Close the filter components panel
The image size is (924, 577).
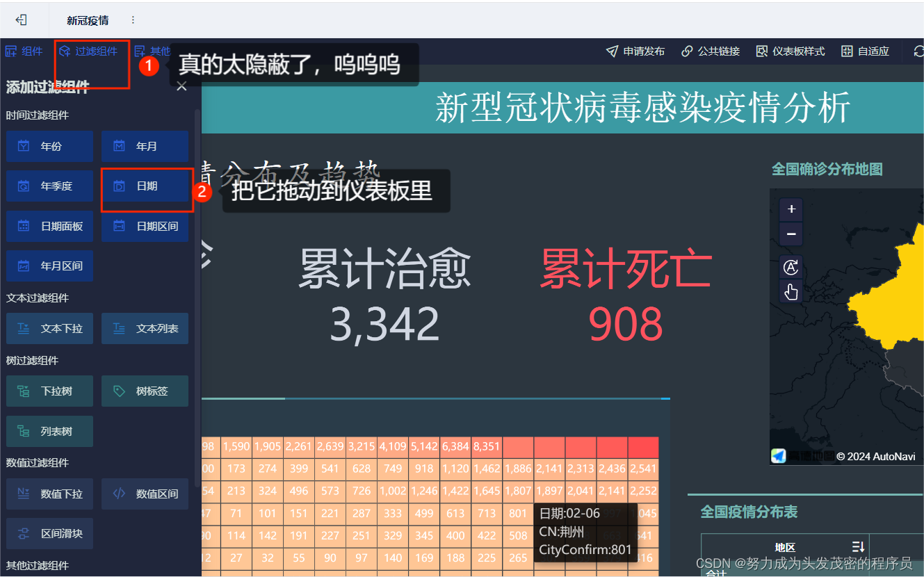[181, 86]
